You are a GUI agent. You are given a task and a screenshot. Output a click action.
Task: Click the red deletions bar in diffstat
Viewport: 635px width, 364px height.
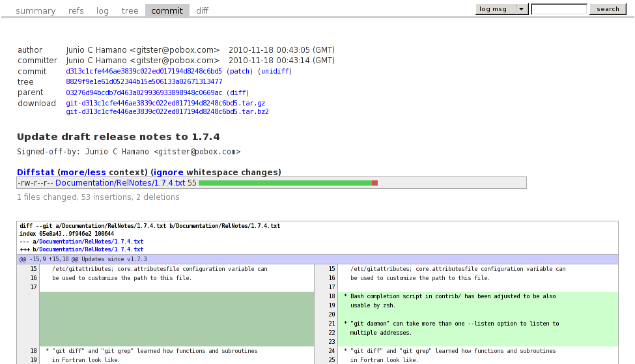pyautogui.click(x=374, y=183)
